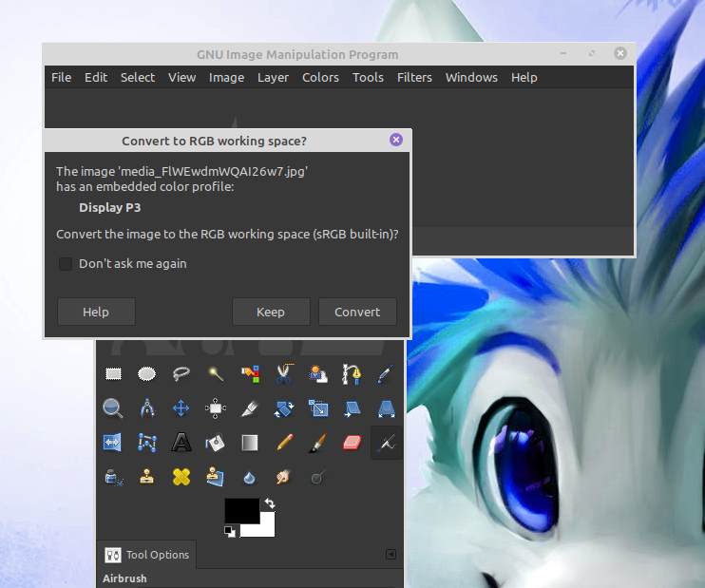Activate the Paths tool
This screenshot has width=705, height=588.
352,374
